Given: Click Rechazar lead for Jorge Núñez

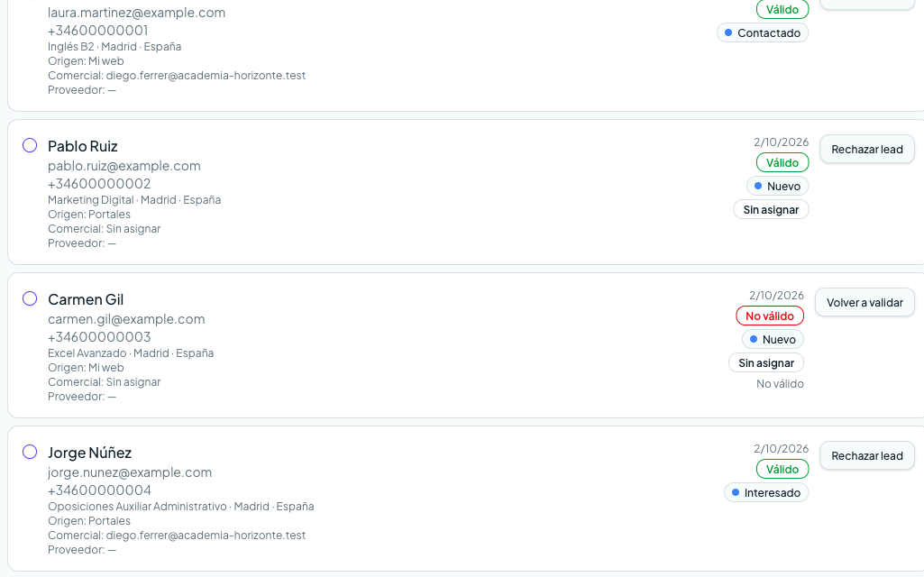Looking at the screenshot, I should (x=867, y=455).
